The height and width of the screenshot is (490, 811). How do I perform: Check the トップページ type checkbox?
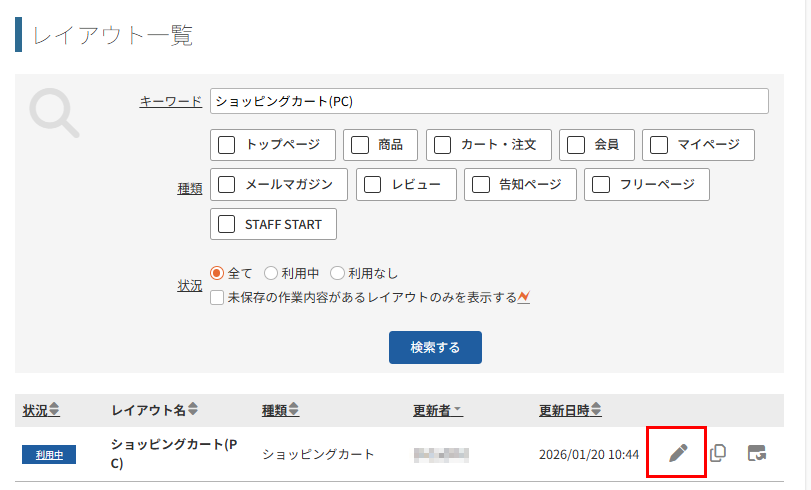click(227, 145)
